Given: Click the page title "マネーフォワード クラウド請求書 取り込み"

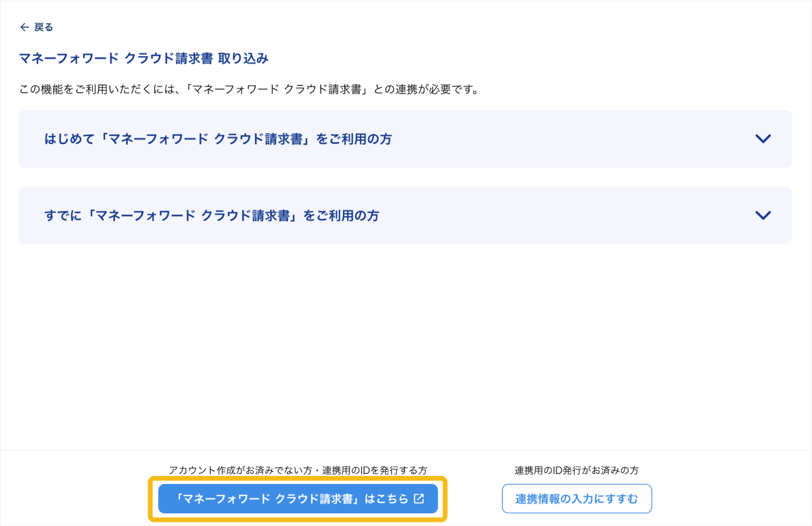Looking at the screenshot, I should (143, 59).
